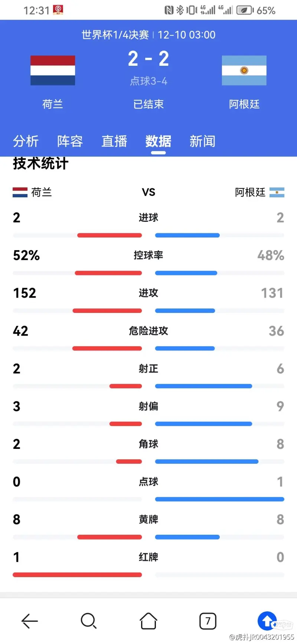Tap the 荷兰 team name in header

pyautogui.click(x=52, y=104)
